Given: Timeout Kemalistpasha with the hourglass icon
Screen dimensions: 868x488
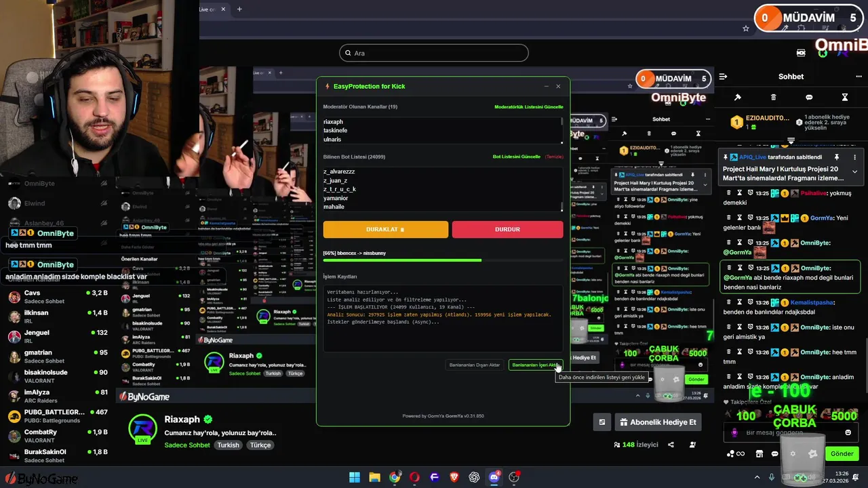Looking at the screenshot, I should tap(740, 302).
